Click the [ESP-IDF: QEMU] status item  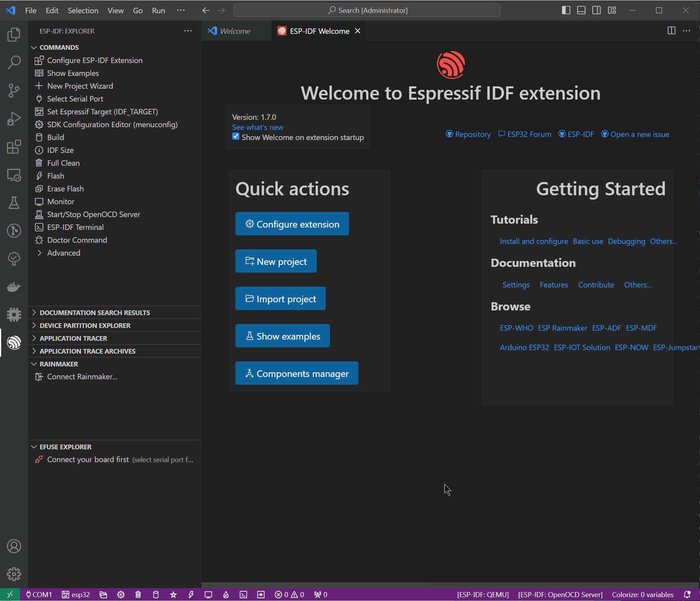pyautogui.click(x=483, y=594)
